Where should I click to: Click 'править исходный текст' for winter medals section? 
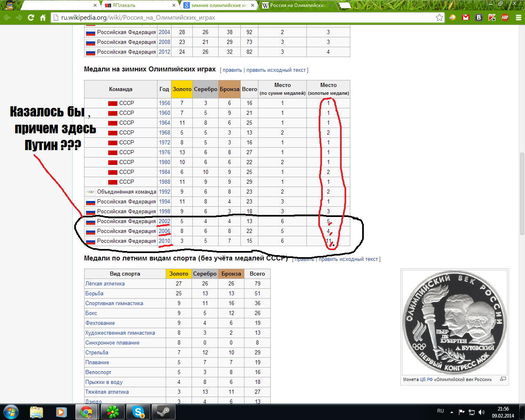point(276,70)
